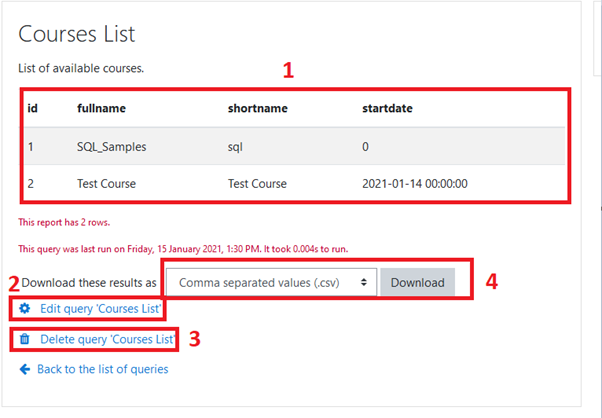This screenshot has height=418, width=602.
Task: Click the trash icon beside Delete query
Action: (x=25, y=340)
